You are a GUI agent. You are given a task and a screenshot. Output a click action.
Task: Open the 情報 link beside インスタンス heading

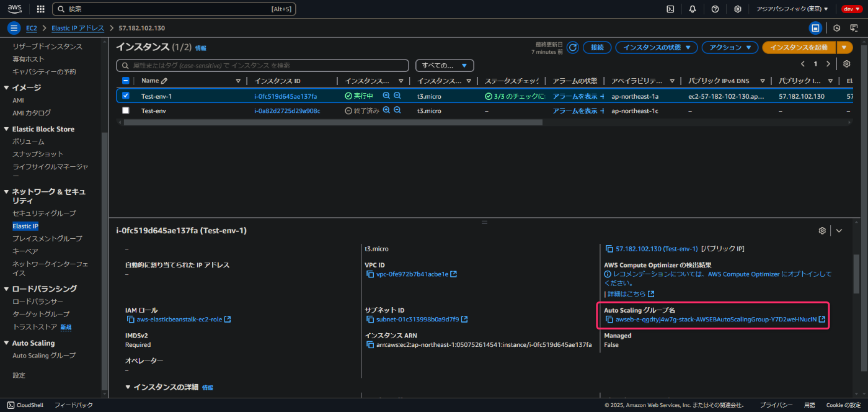coord(201,48)
